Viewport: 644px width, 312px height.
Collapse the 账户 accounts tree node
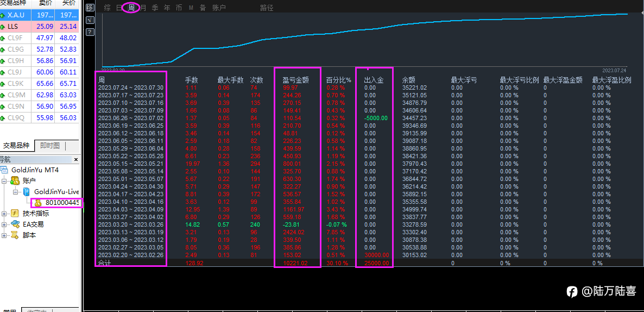click(x=4, y=181)
